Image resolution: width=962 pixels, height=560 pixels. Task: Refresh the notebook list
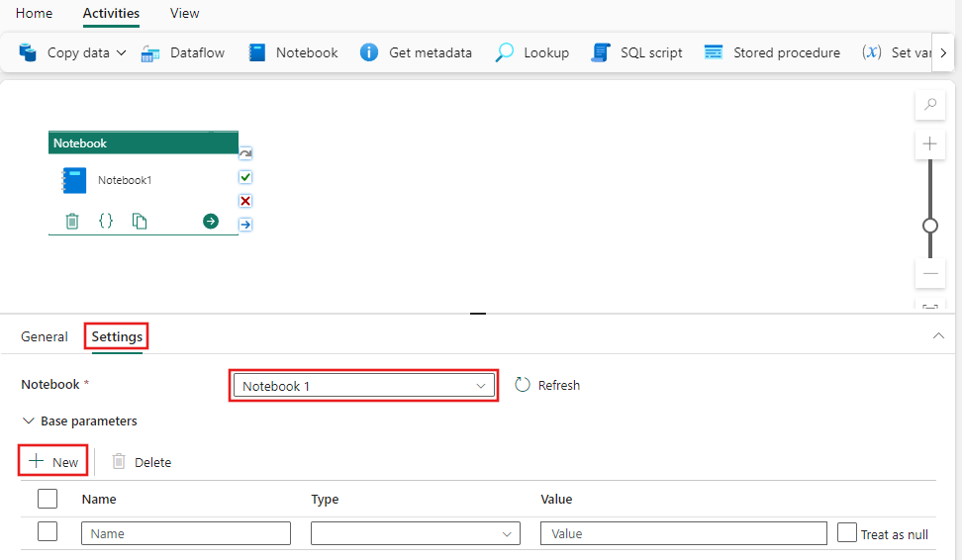click(x=546, y=385)
